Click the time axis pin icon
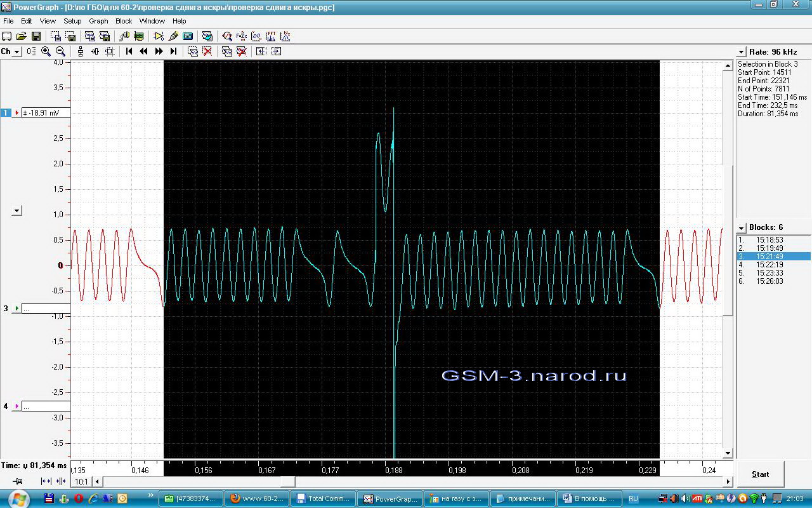812x508 pixels. 18,482
